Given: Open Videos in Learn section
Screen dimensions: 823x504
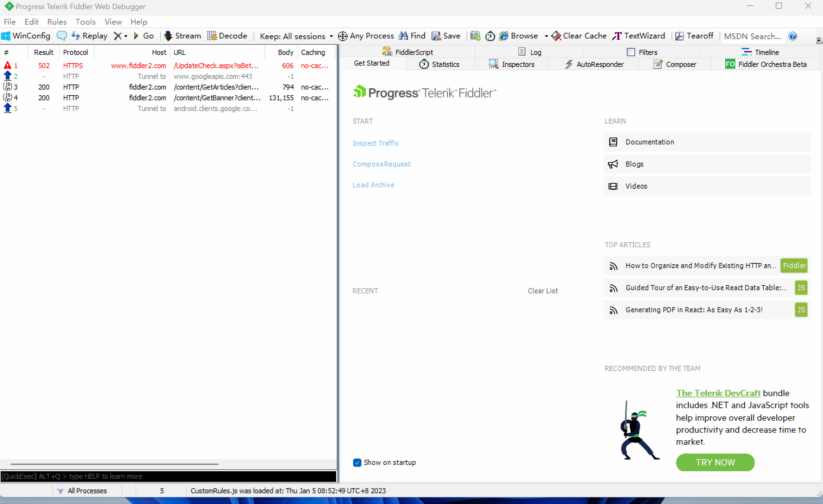Looking at the screenshot, I should pyautogui.click(x=707, y=186).
